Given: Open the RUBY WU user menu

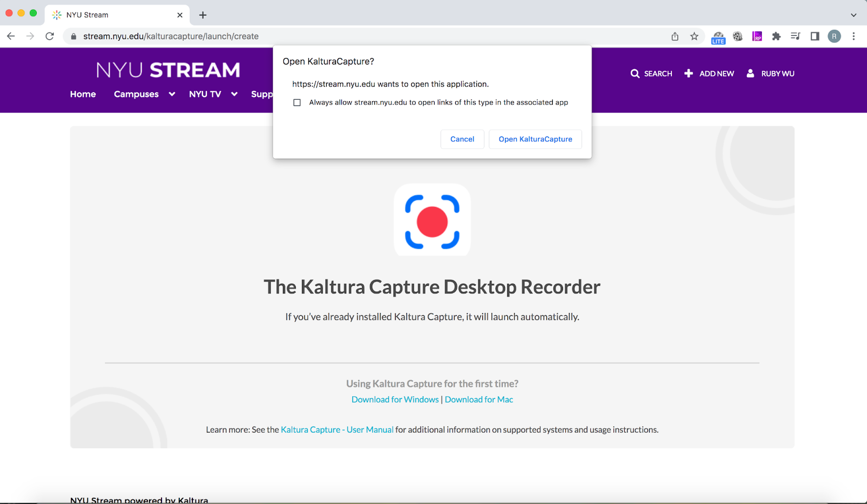Looking at the screenshot, I should [x=771, y=74].
